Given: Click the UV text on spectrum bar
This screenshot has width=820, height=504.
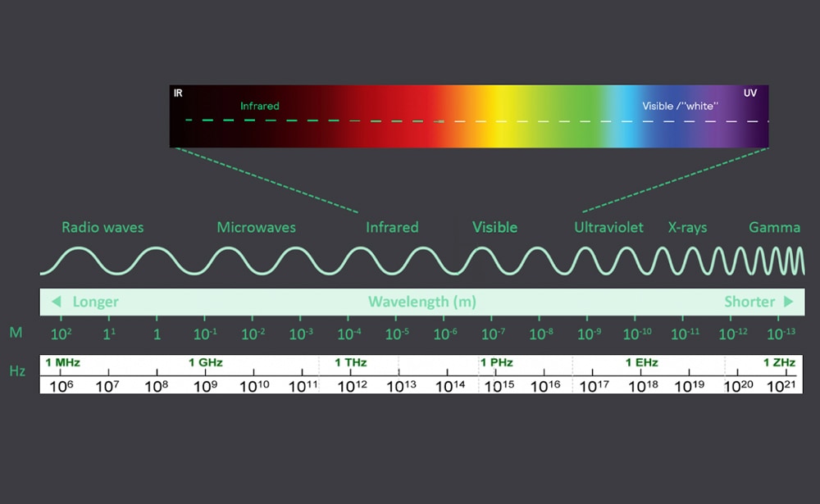Looking at the screenshot, I should [750, 93].
